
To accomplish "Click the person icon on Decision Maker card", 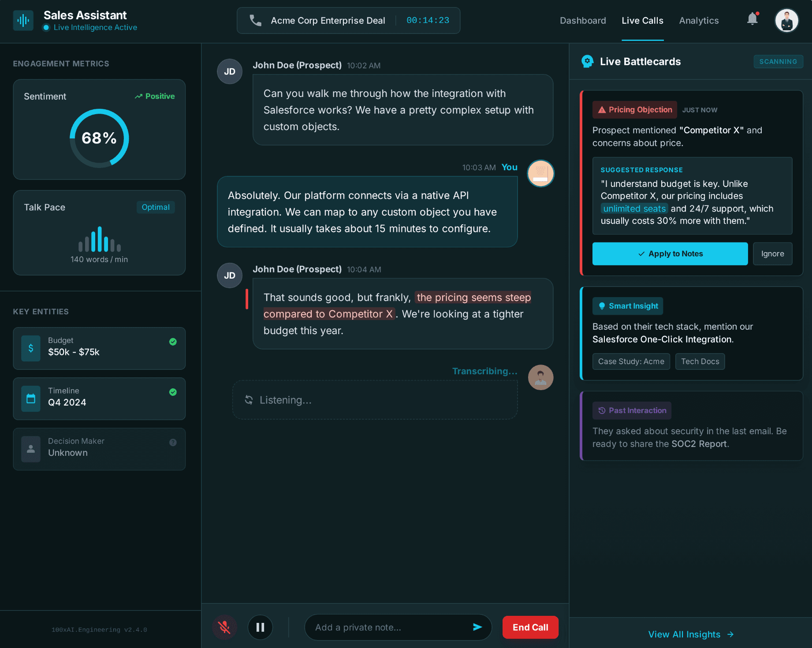I will pos(30,449).
